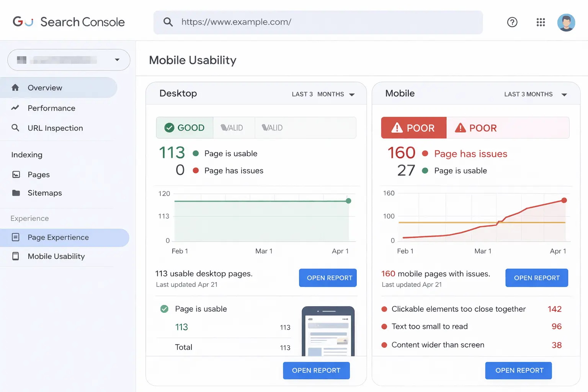Open the report for usable desktop pages
Screen dimensions: 588x392
point(328,278)
